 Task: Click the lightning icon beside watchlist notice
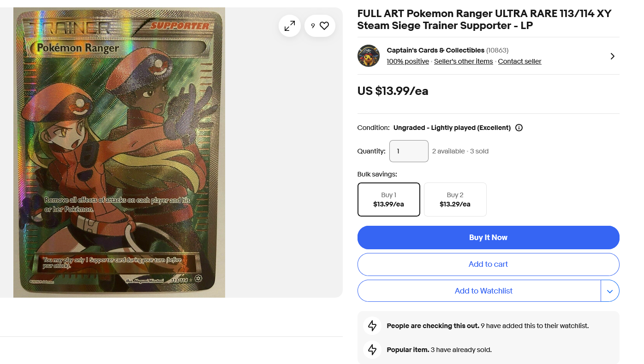[x=372, y=326]
